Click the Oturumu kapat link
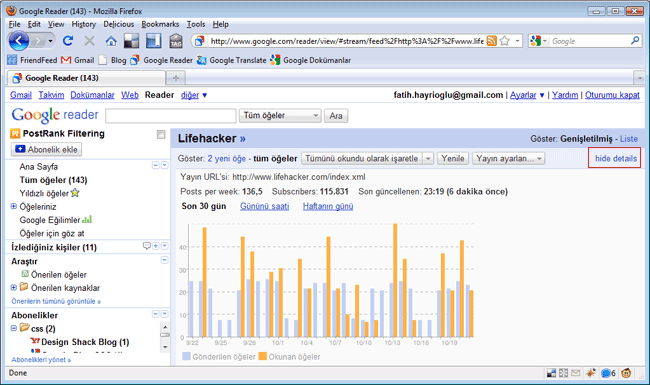Viewport: 650px width, 385px height. [612, 95]
